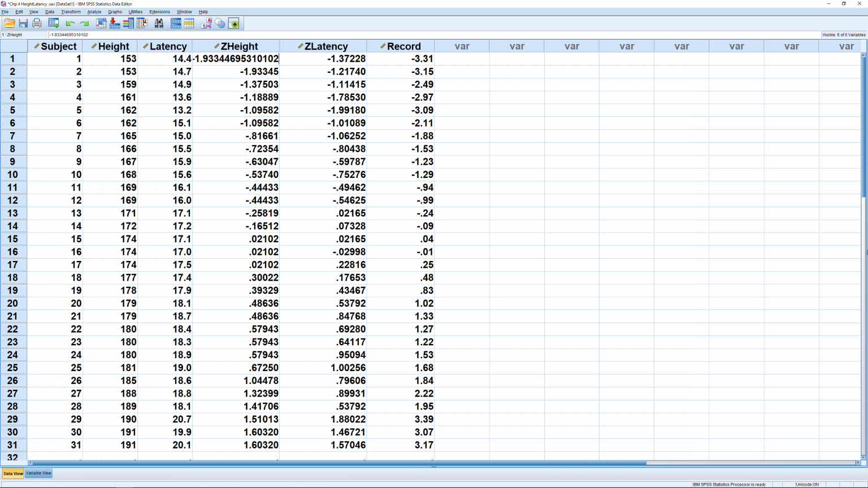Viewport: 868px width, 488px height.
Task: Open the Analyze menu
Action: (x=94, y=12)
